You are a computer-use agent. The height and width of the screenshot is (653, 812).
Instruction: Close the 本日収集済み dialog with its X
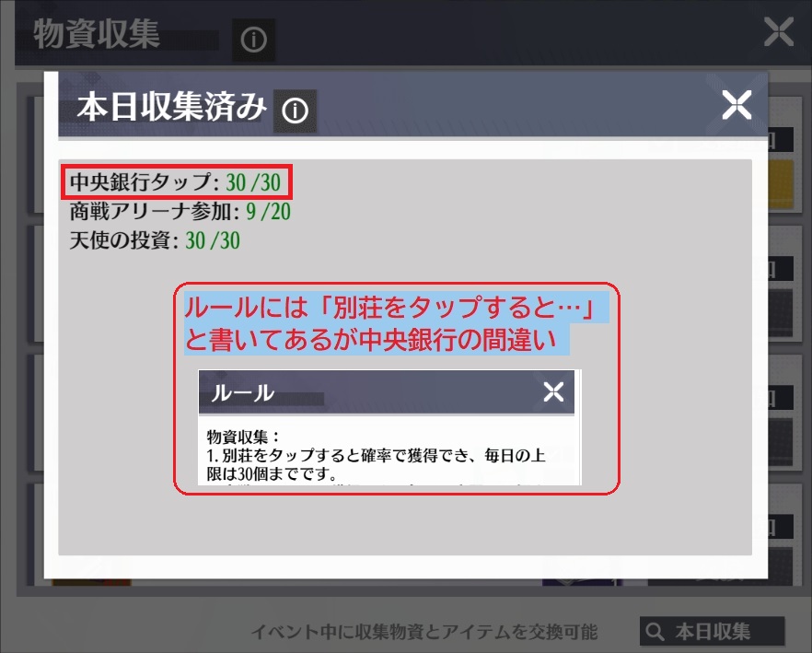[x=737, y=105]
